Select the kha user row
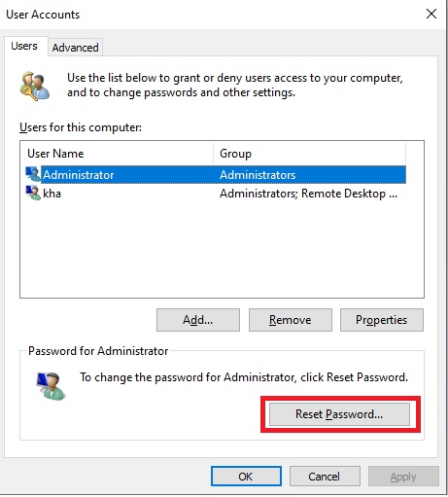This screenshot has height=497, width=448. (x=216, y=194)
